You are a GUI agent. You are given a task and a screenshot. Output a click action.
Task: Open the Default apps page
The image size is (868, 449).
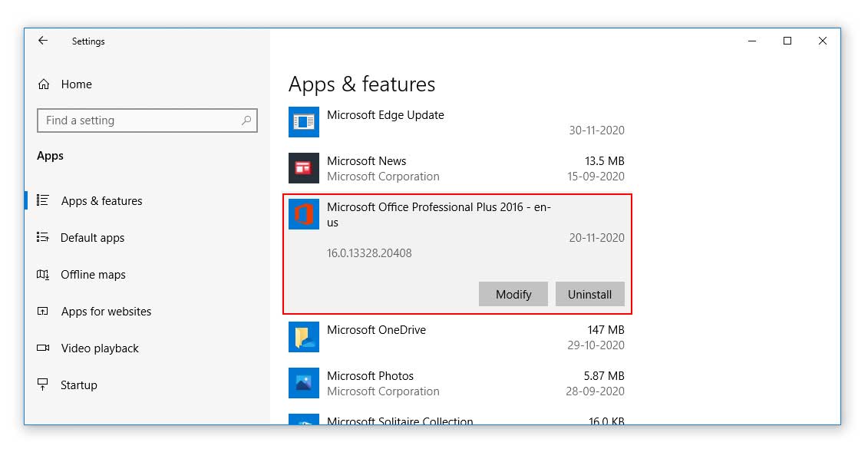point(92,238)
